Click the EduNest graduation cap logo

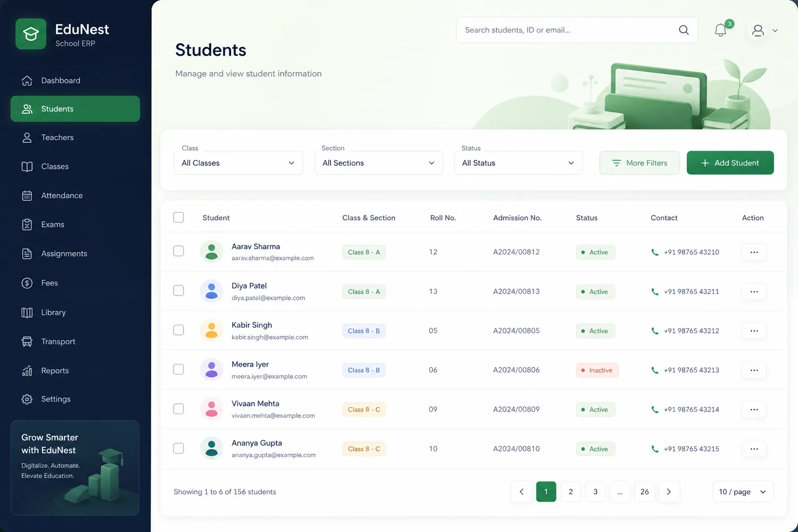pyautogui.click(x=31, y=34)
